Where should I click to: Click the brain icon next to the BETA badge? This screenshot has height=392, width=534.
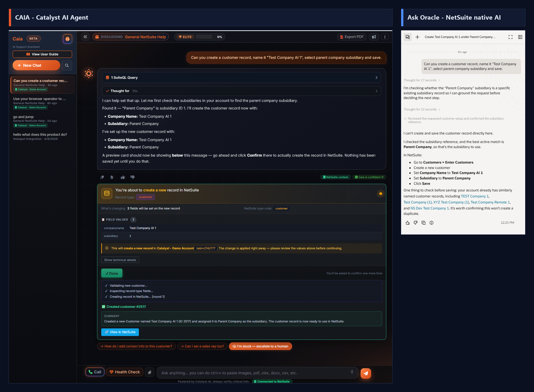pyautogui.click(x=67, y=39)
